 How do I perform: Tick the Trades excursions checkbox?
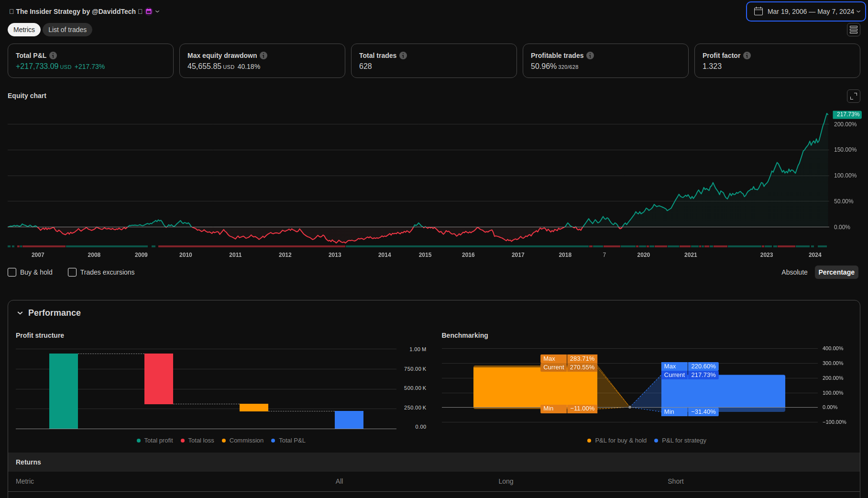(72, 272)
